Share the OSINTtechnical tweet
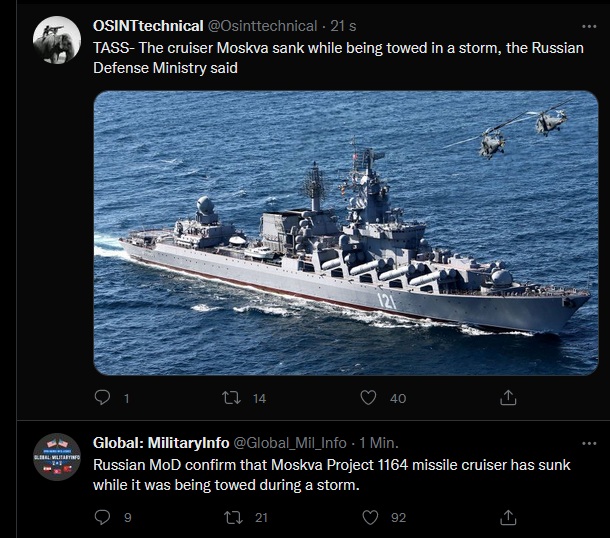Viewport: 610px width, 538px height. [508, 397]
